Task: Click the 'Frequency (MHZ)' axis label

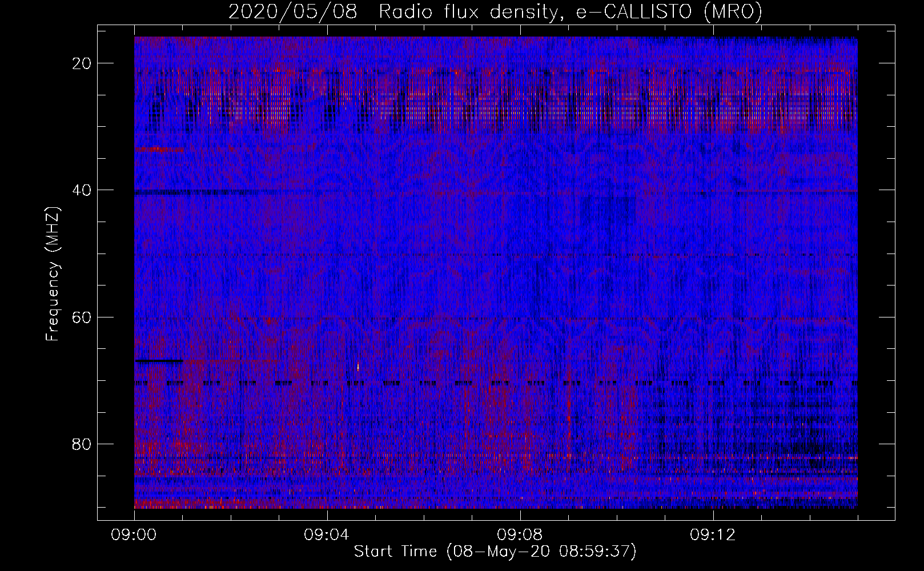Action: coord(53,274)
